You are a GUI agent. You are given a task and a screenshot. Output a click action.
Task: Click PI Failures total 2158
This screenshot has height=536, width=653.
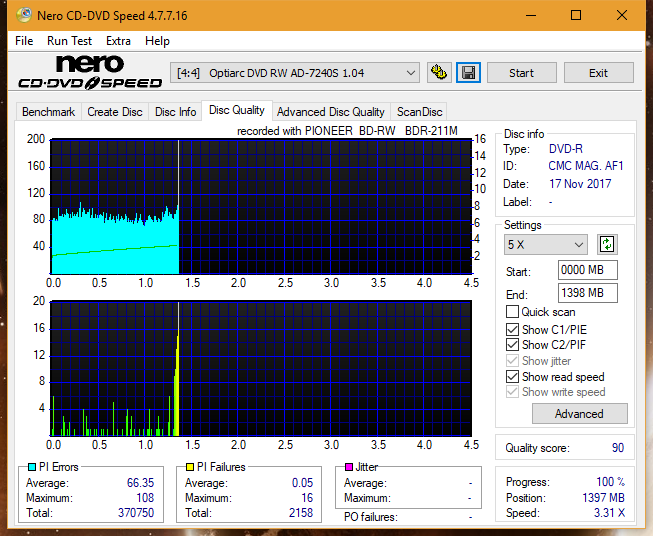[x=301, y=512]
